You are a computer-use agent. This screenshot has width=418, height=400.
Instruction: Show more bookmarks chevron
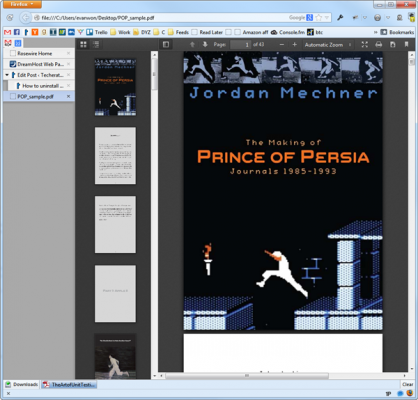tap(376, 32)
